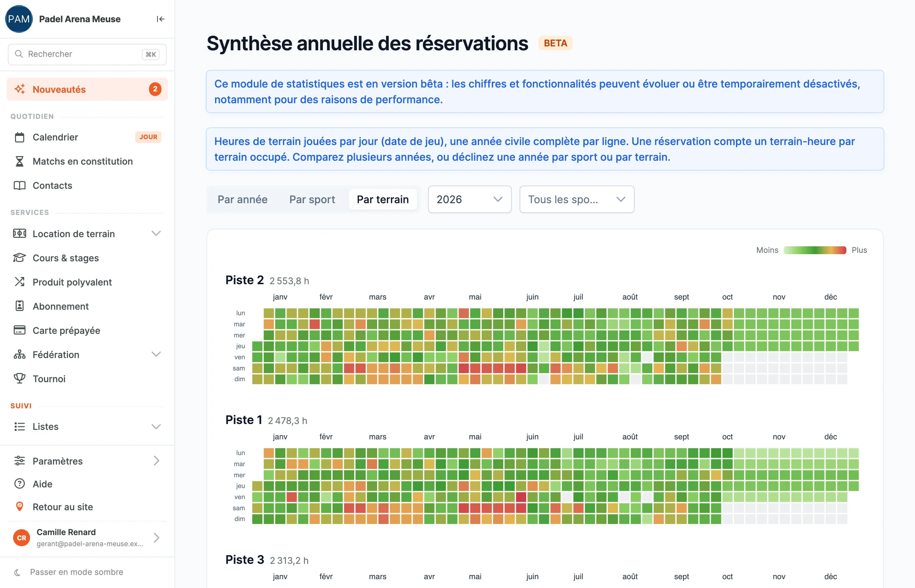Image resolution: width=915 pixels, height=588 pixels.
Task: Click the Aide question mark icon
Action: pyautogui.click(x=20, y=484)
